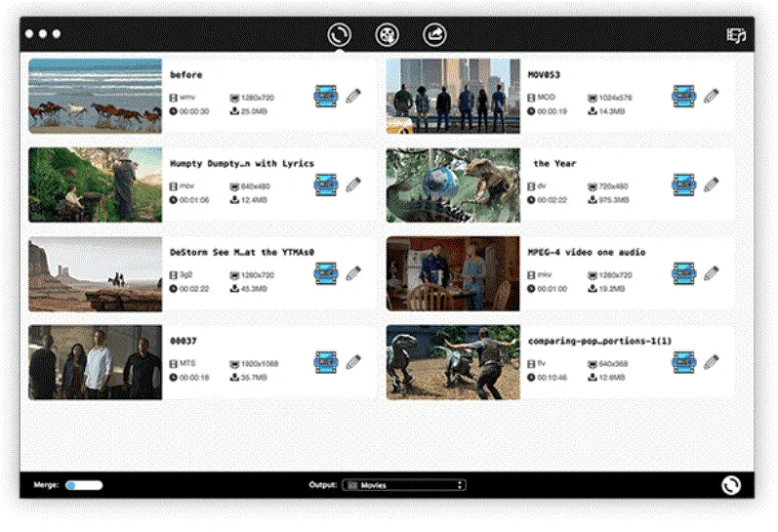The height and width of the screenshot is (532, 778).
Task: Click the 00:10:46 duration of comparing-pop video
Action: [552, 378]
